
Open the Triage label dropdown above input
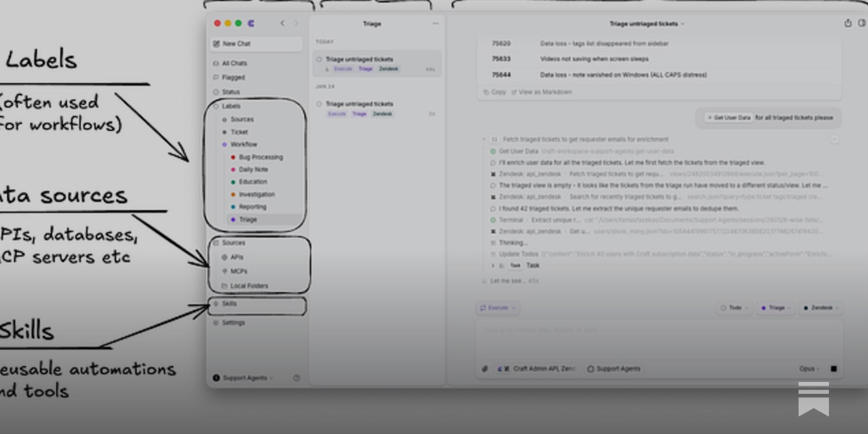click(x=776, y=308)
